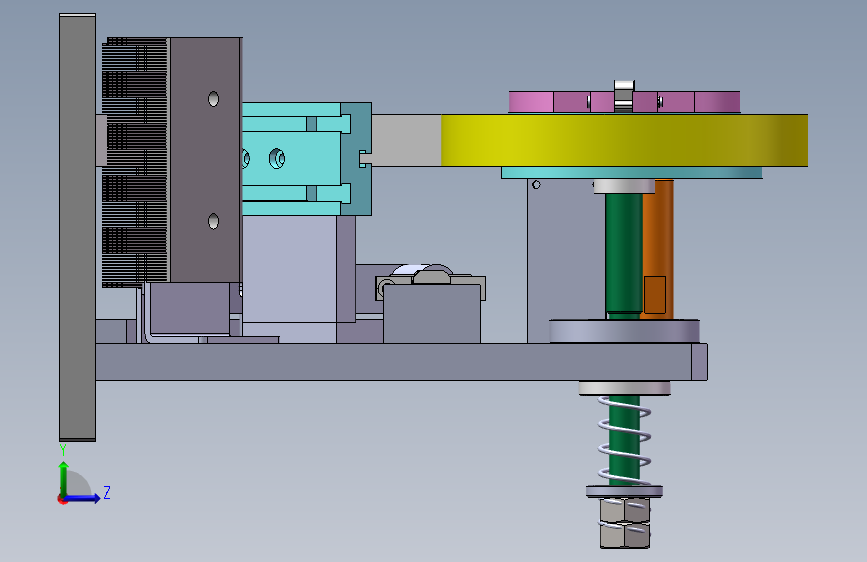This screenshot has width=867, height=562.
Task: Pick the orange column beside green shaft
Action: (658, 249)
